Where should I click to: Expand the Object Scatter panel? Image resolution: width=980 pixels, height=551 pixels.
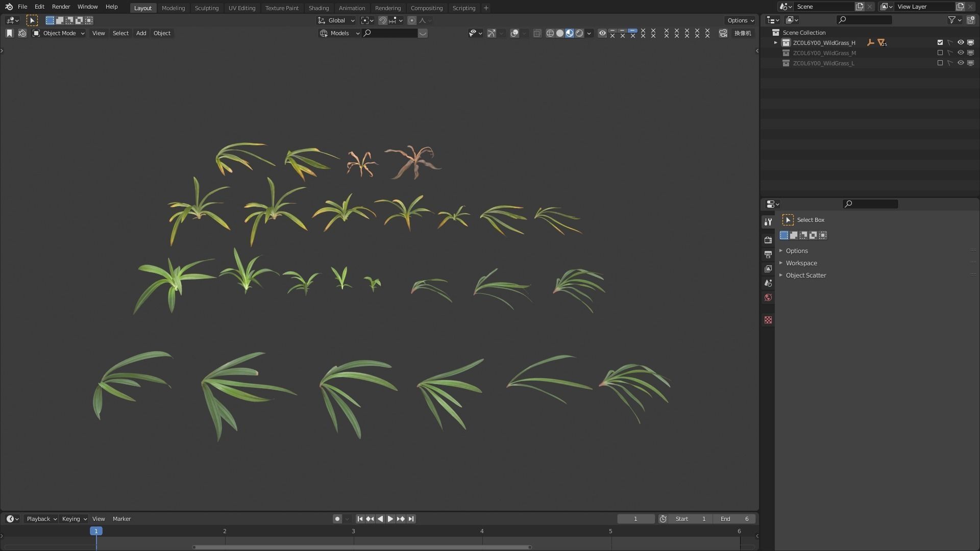pyautogui.click(x=805, y=275)
